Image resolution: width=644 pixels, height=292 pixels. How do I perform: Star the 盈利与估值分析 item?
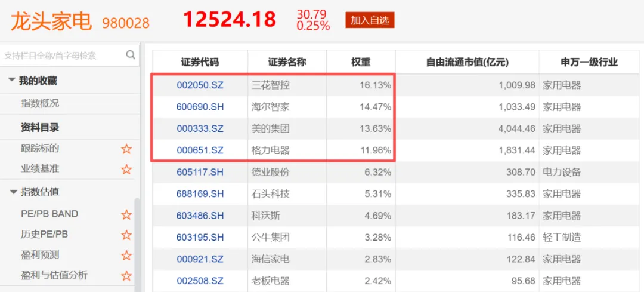click(x=126, y=275)
